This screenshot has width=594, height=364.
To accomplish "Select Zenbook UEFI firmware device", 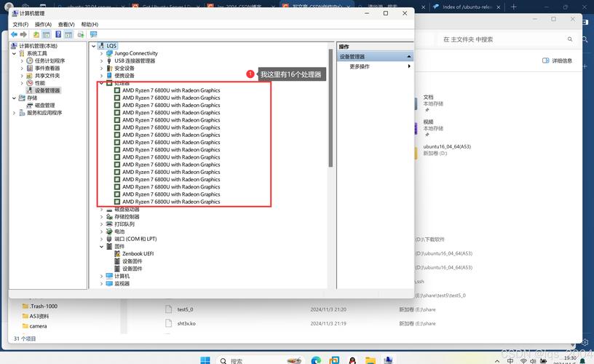I will click(138, 254).
